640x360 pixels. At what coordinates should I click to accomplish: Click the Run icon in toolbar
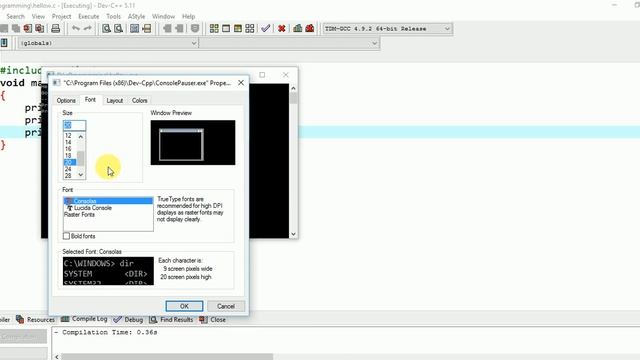(x=226, y=28)
